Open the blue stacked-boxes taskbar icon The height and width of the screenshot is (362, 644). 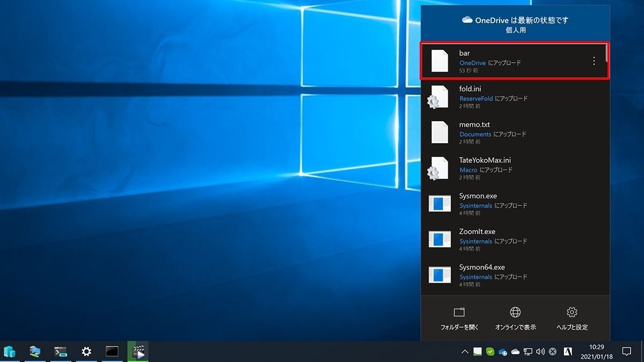tap(9, 352)
